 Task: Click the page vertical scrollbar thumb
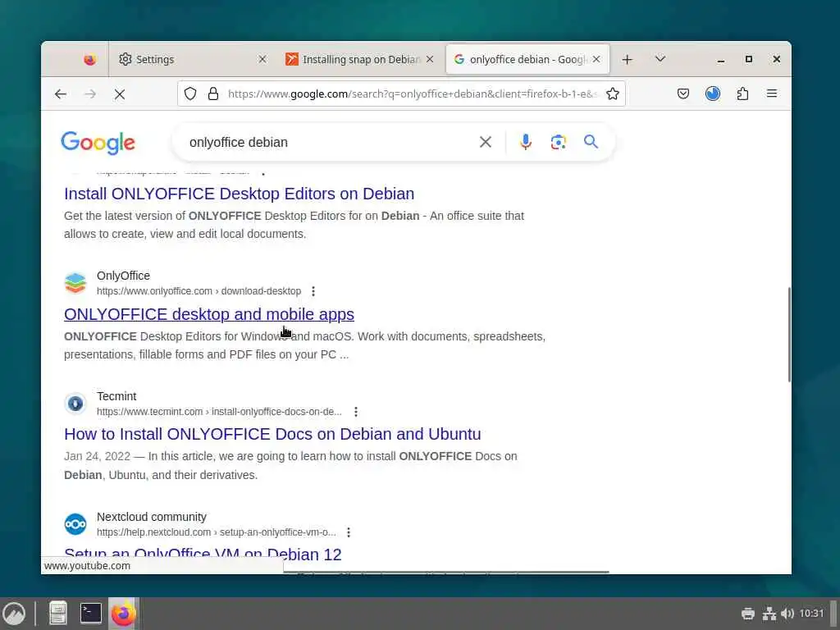tap(789, 335)
